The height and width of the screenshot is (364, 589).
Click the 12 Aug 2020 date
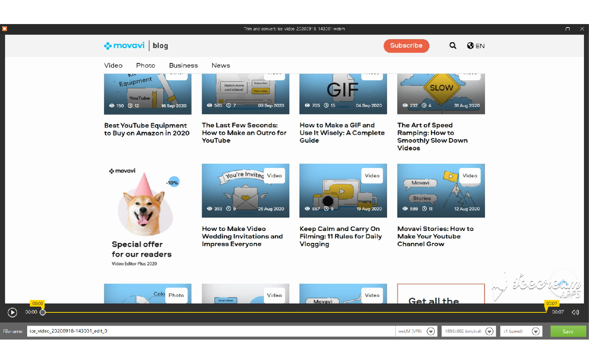467,209
